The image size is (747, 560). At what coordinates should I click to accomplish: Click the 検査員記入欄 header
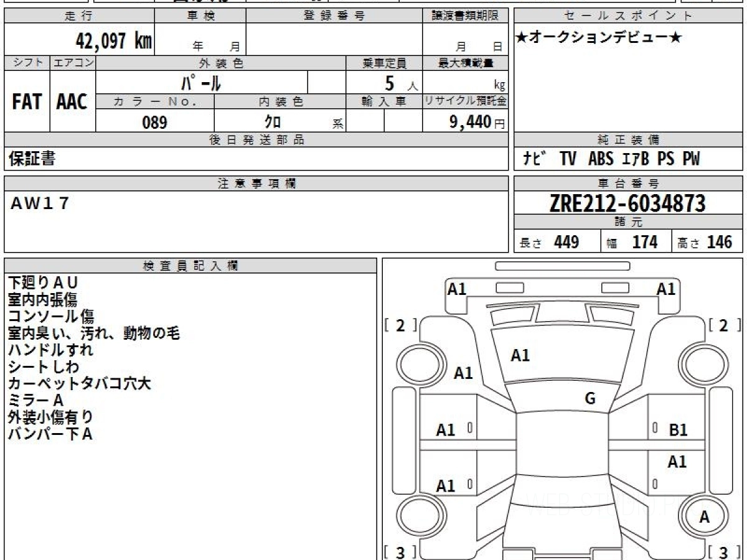click(190, 265)
